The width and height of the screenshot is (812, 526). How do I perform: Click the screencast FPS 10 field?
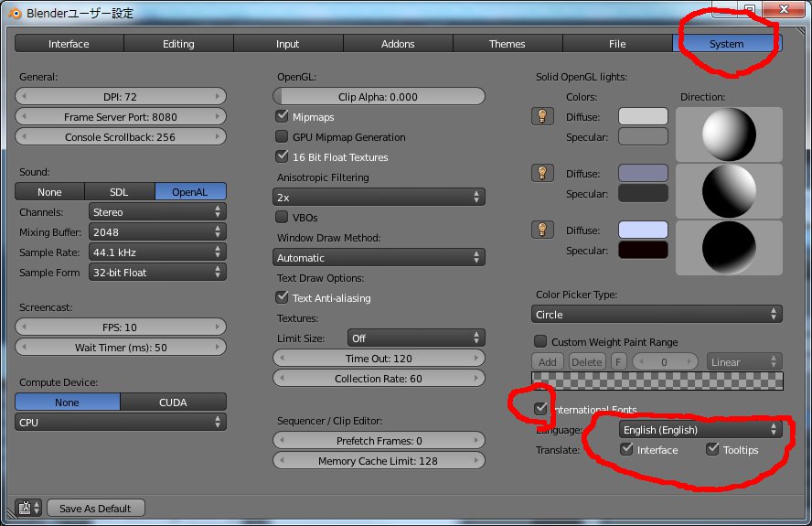121,327
